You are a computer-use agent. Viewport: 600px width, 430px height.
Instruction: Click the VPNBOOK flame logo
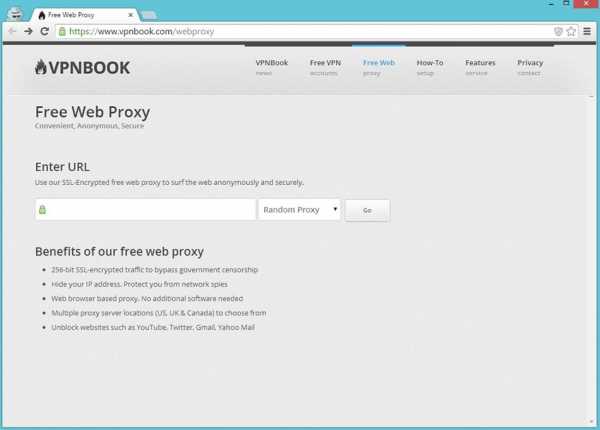[82, 67]
